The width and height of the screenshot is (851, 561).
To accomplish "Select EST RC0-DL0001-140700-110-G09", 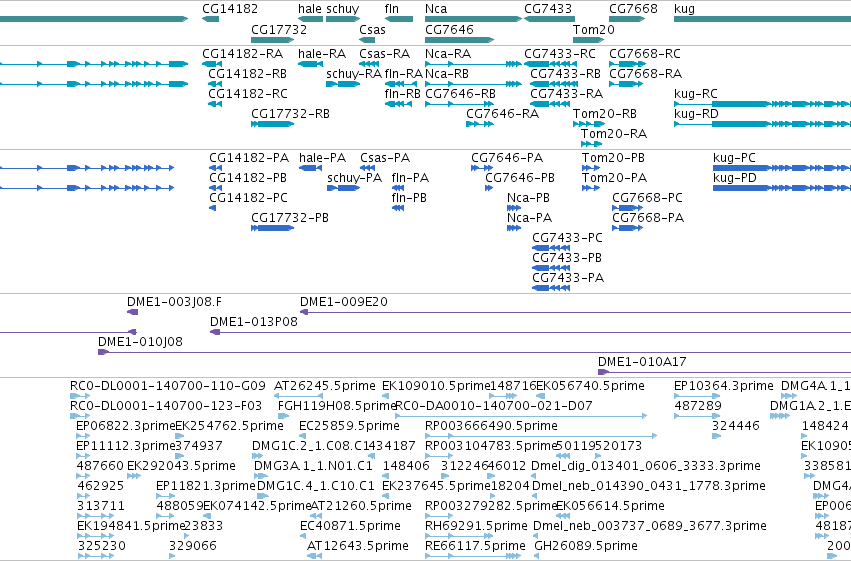I will [x=168, y=386].
